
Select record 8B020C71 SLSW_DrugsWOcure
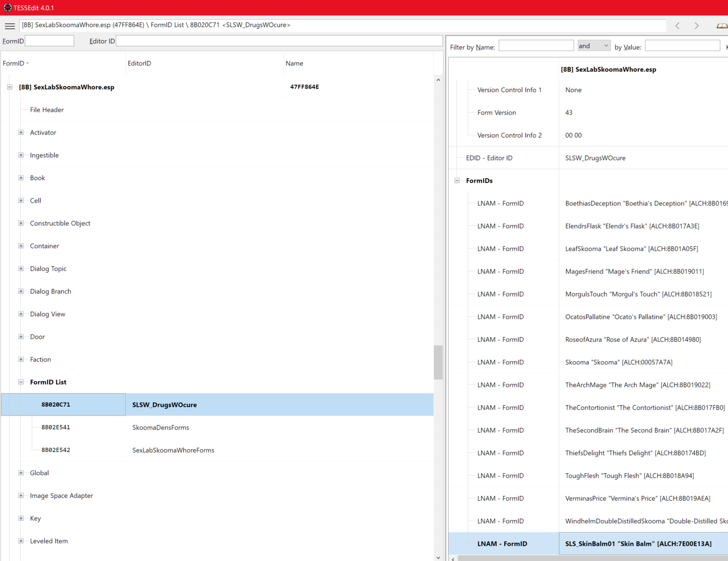217,405
